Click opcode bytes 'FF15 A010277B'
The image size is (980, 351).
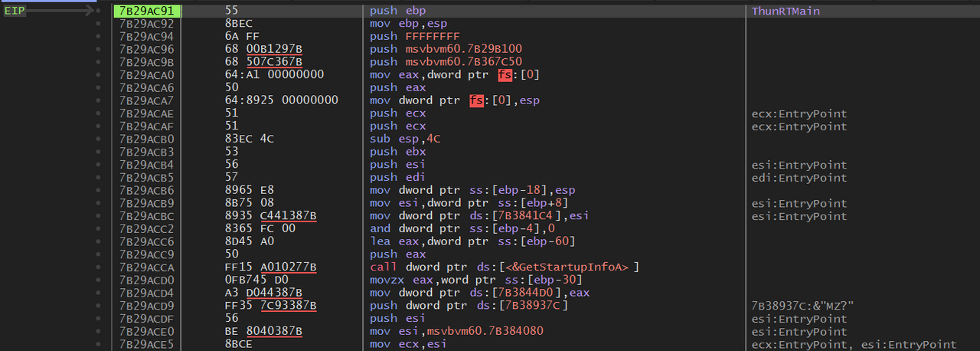[x=270, y=267]
